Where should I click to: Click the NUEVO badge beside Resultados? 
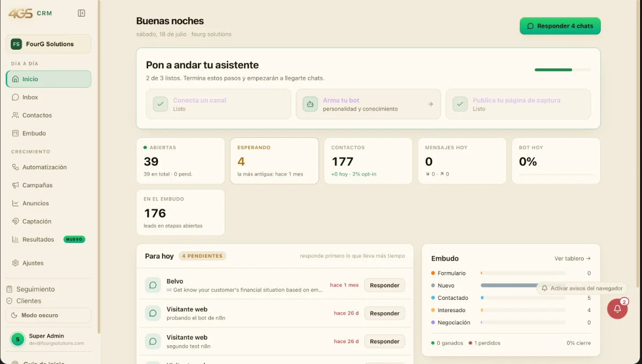click(74, 239)
